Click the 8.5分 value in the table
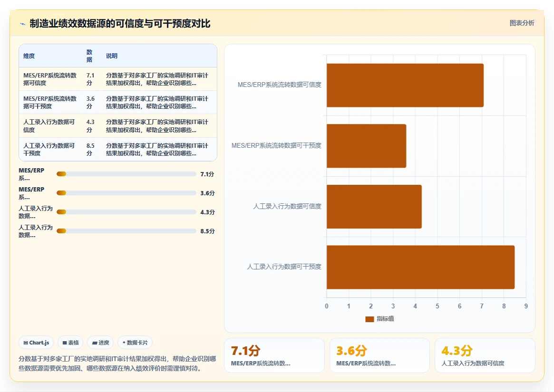Screen dimensions: 554x392 point(90,149)
